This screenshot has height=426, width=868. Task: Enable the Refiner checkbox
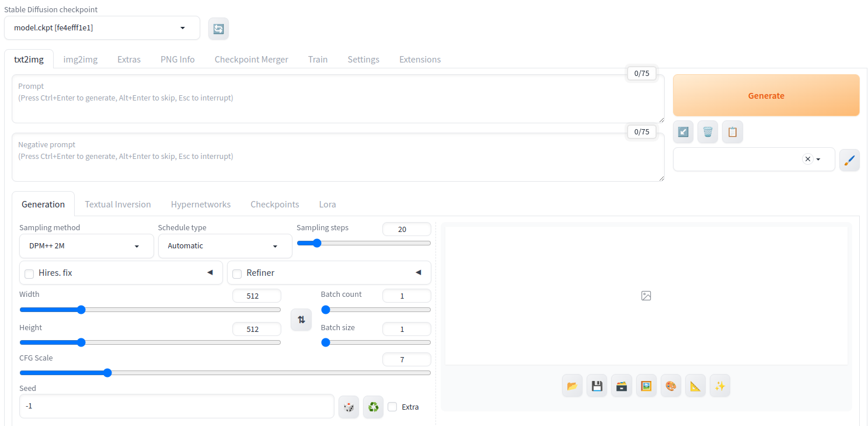(x=237, y=273)
